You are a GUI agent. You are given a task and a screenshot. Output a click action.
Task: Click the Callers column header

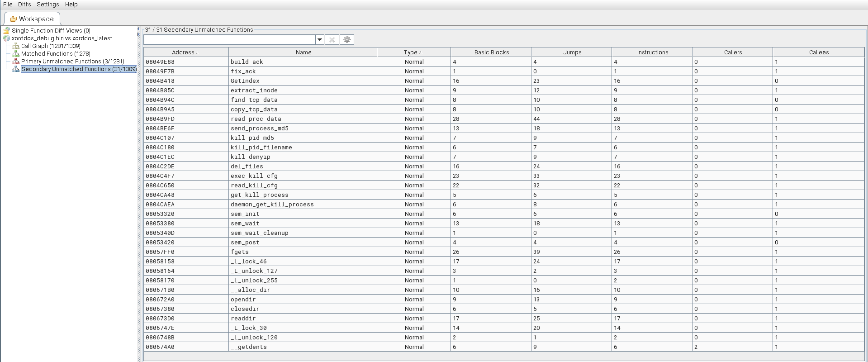point(733,52)
